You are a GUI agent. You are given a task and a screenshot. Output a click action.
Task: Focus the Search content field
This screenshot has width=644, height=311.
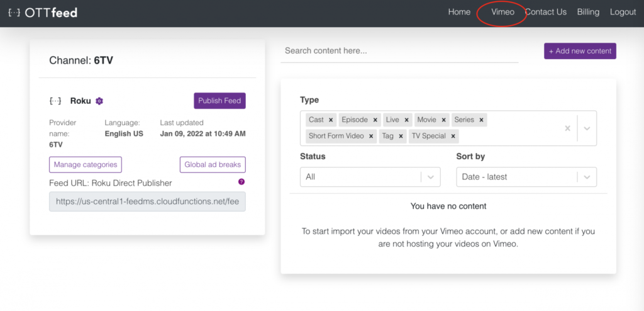399,50
